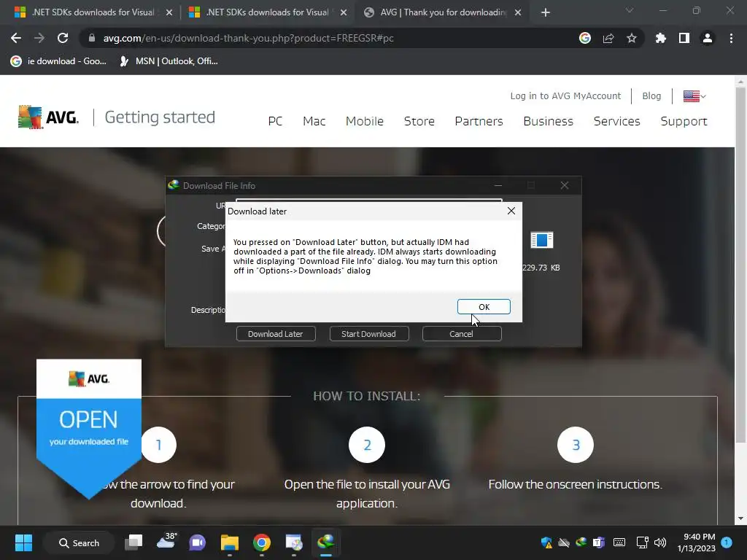The height and width of the screenshot is (560, 747).
Task: Click the taskbar Search box
Action: (79, 542)
